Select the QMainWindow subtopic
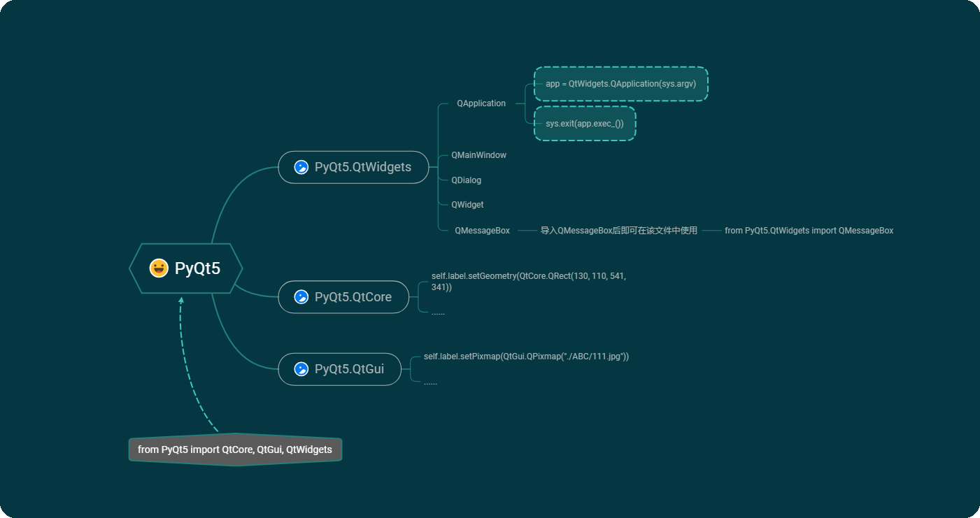Screen dimensions: 980x518 tap(478, 155)
